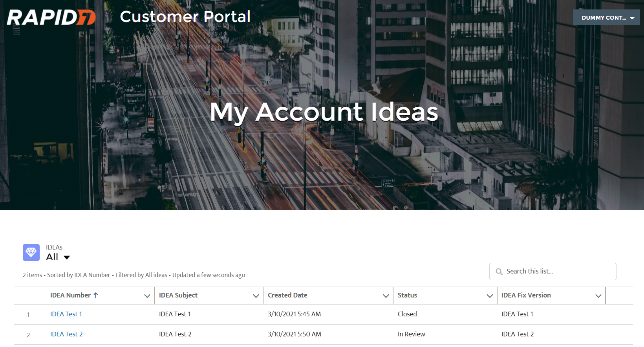Sort by IDEA Fix Version header
Image resolution: width=644 pixels, height=347 pixels.
(x=526, y=295)
